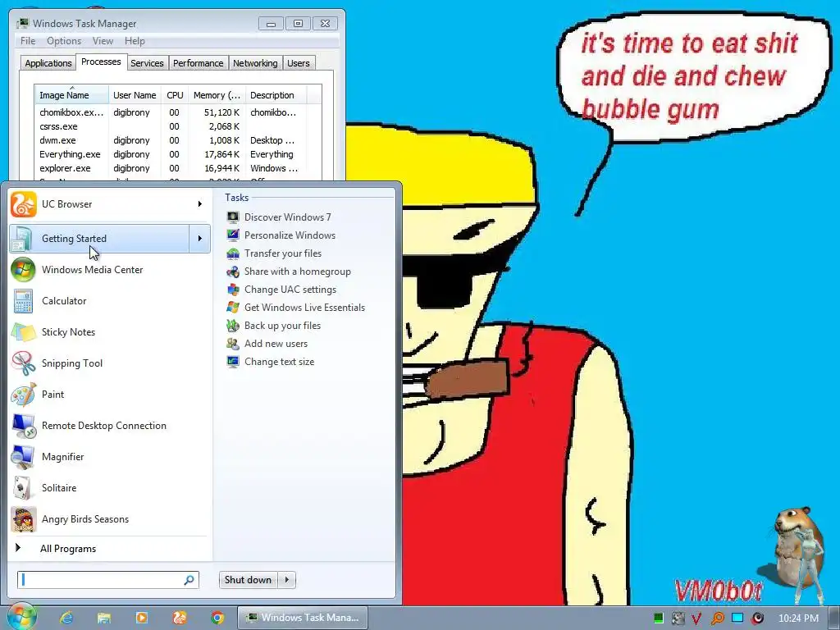Open Google Chrome from the taskbar
Image resolution: width=840 pixels, height=630 pixels.
click(217, 618)
